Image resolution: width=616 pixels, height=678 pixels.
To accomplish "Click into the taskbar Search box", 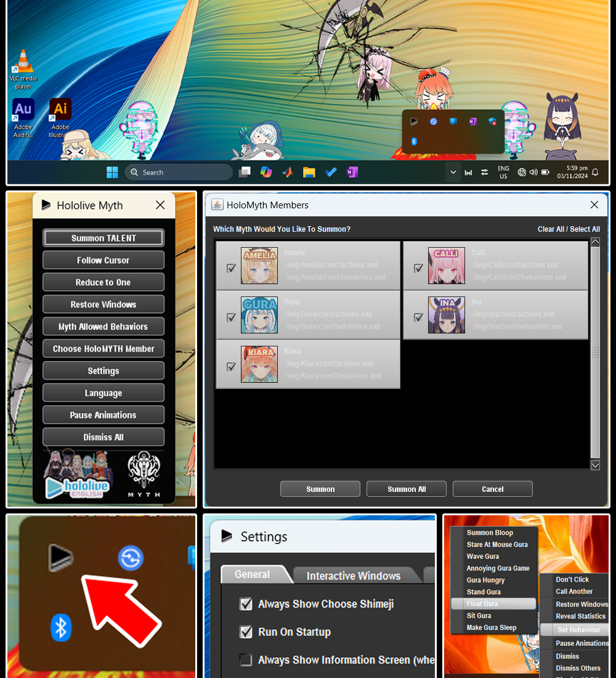I will click(x=179, y=172).
